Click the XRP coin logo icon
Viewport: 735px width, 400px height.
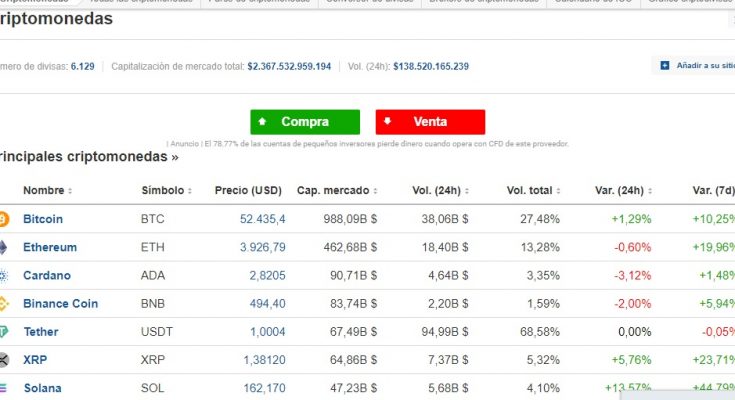point(4,360)
